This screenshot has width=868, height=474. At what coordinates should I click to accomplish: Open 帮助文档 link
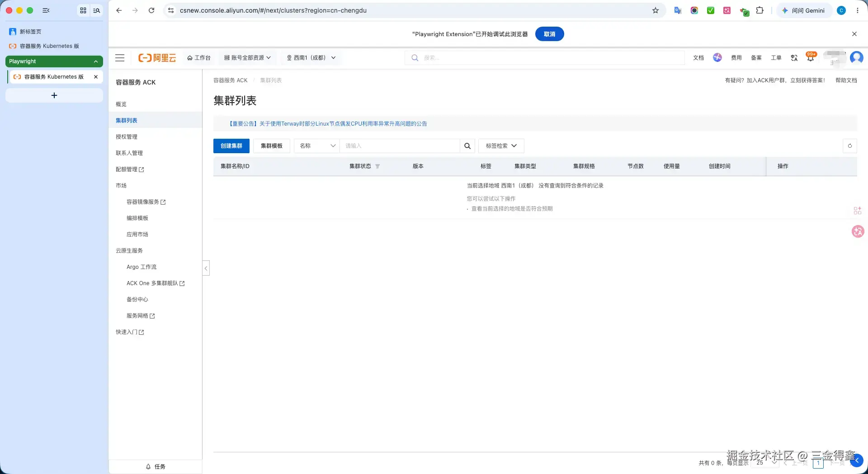(x=846, y=80)
